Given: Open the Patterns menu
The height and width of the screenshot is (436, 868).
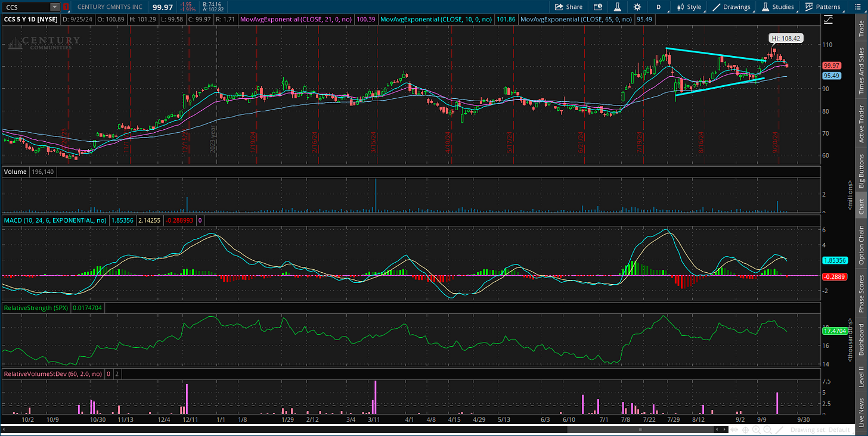Looking at the screenshot, I should tap(822, 7).
